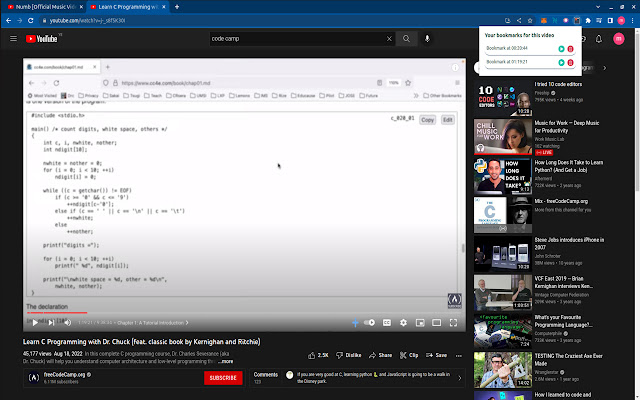This screenshot has height=400, width=640.
Task: Open the tab search dropdown arrow
Action: point(598,7)
